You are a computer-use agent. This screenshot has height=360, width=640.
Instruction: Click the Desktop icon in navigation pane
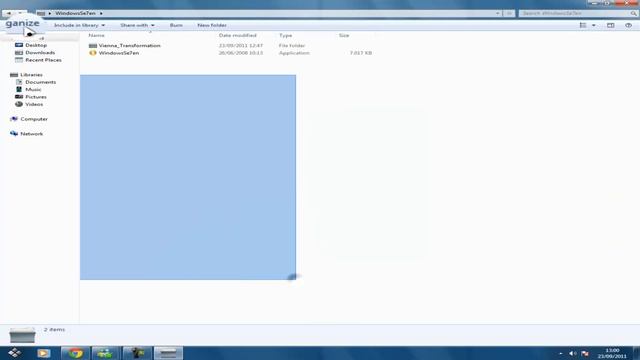(19, 45)
